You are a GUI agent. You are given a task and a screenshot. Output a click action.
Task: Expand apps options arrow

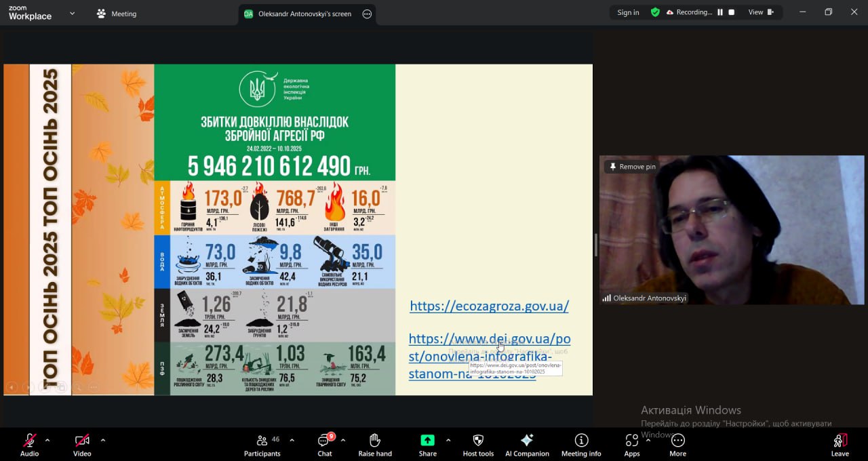pyautogui.click(x=648, y=440)
